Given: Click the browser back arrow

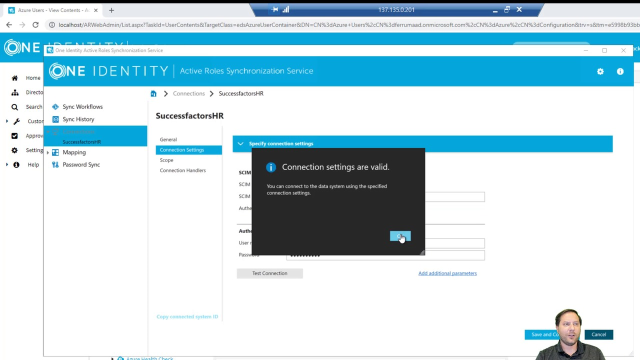Looking at the screenshot, I should pos(9,25).
